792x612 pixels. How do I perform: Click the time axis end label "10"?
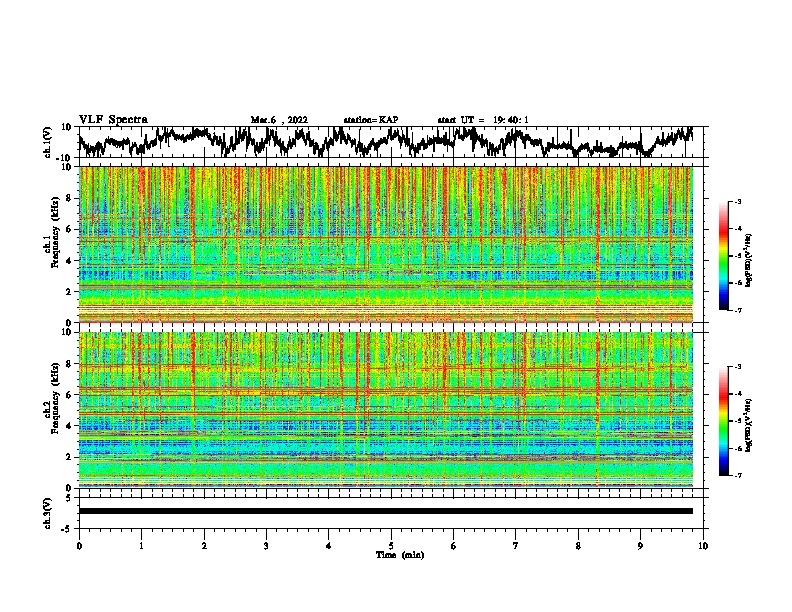tap(703, 546)
